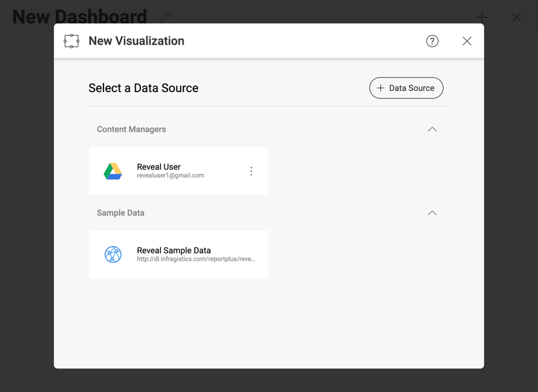Select the Reveal Sample Data globe icon
538x392 pixels.
click(x=113, y=255)
